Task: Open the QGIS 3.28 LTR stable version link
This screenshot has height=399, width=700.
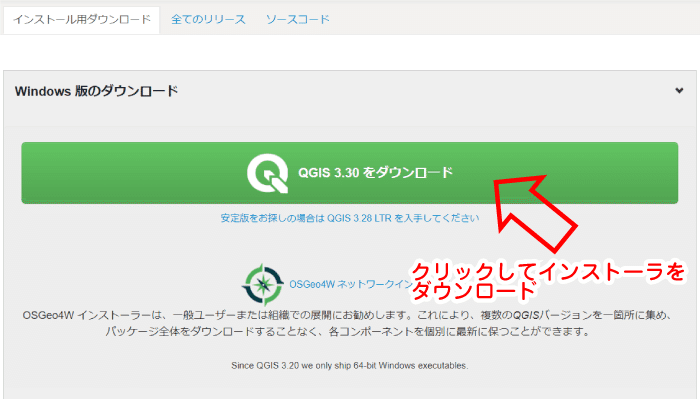Action: tap(350, 218)
